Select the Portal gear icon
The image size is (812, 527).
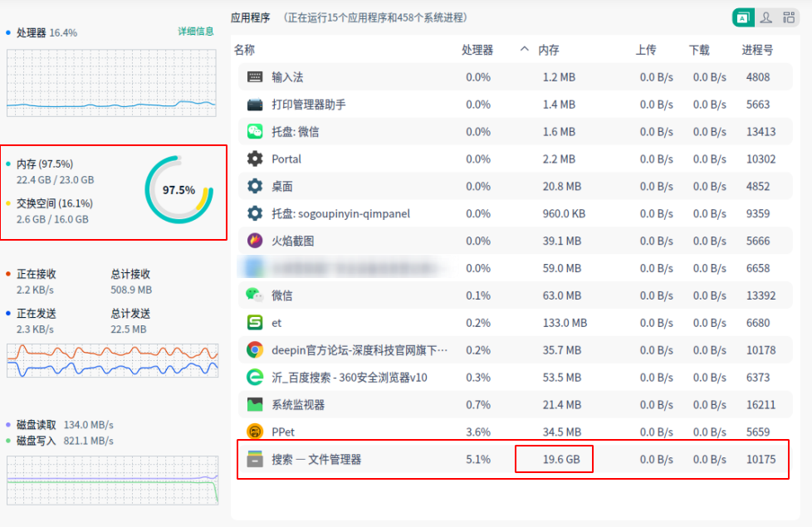point(255,159)
